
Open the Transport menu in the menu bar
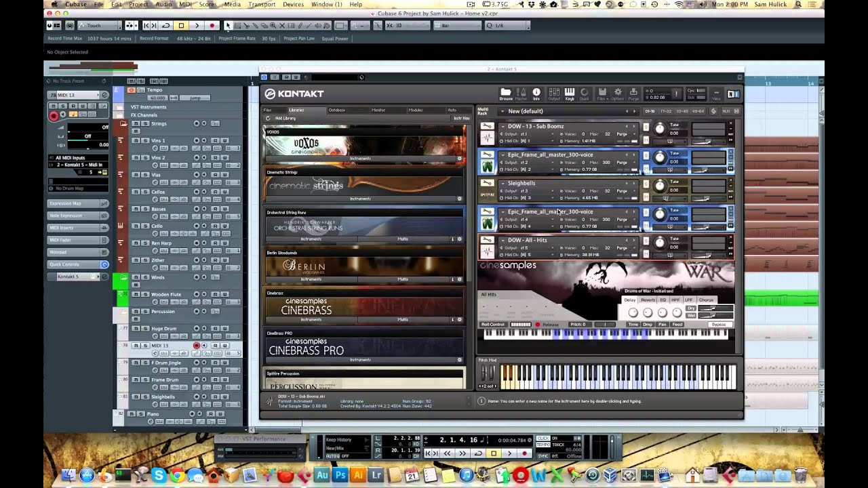coord(262,5)
